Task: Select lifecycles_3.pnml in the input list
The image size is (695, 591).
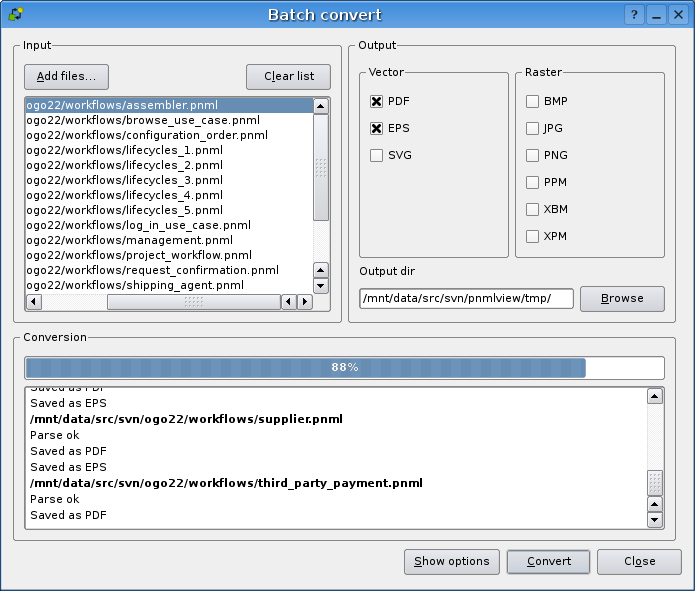Action: pos(125,180)
